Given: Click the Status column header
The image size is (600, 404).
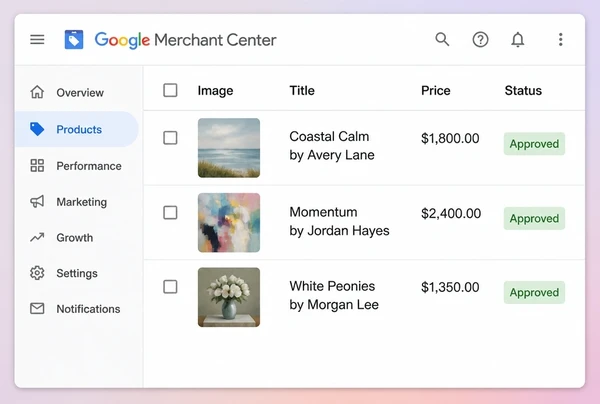Looking at the screenshot, I should (x=523, y=91).
